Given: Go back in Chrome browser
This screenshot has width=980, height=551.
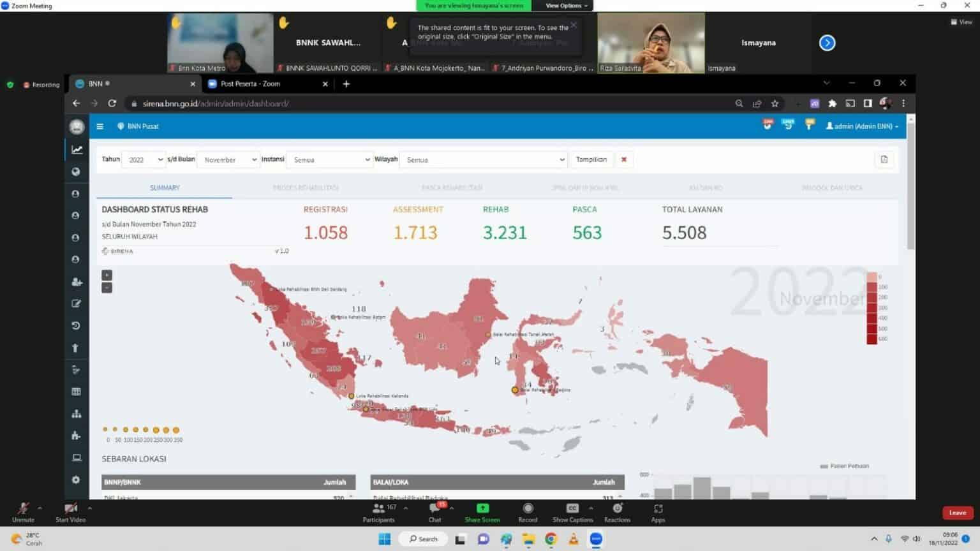Looking at the screenshot, I should (x=76, y=103).
